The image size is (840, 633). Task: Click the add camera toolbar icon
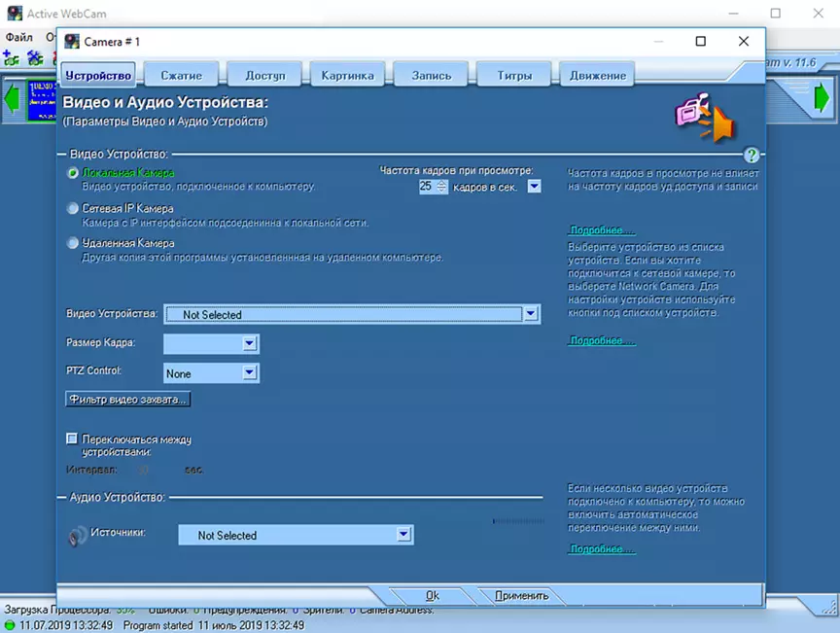[x=11, y=58]
